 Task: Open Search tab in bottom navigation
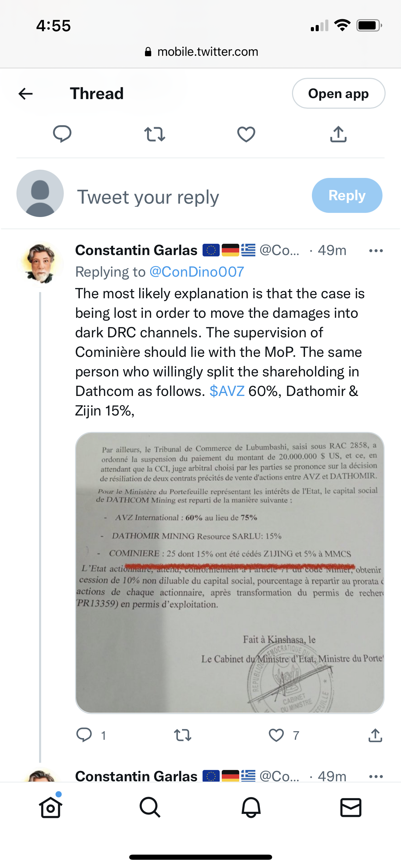tap(150, 807)
